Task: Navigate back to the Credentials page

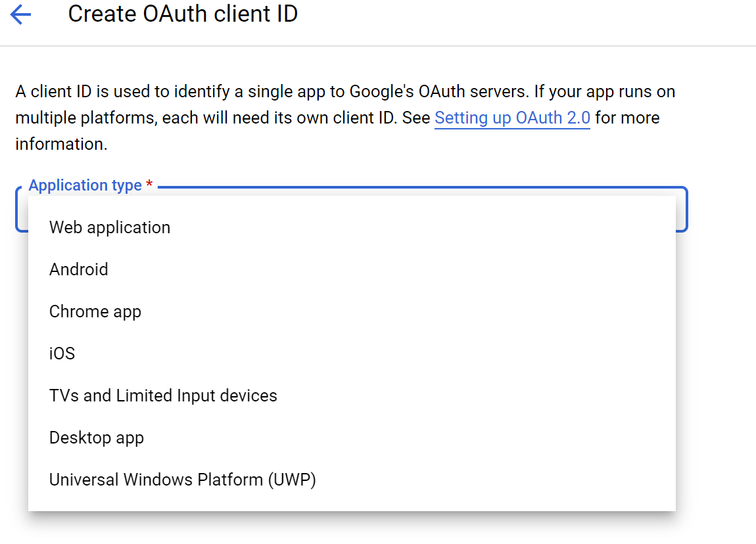Action: pyautogui.click(x=20, y=14)
